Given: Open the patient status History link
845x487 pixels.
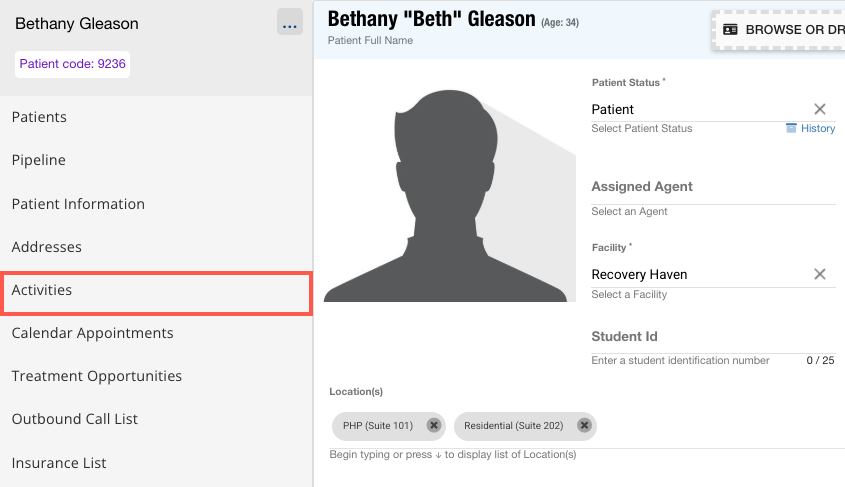Looking at the screenshot, I should pyautogui.click(x=810, y=129).
